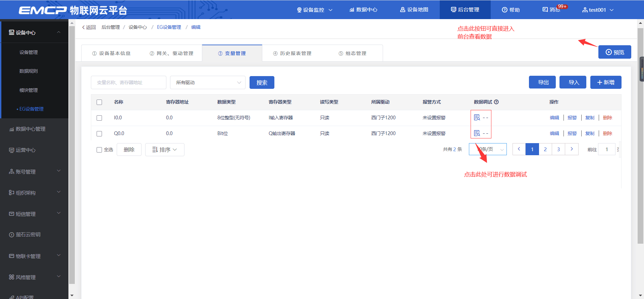Screen dimensions: 644x299
Task: Click the help question mark beside 数据调试
Action: pyautogui.click(x=496, y=102)
